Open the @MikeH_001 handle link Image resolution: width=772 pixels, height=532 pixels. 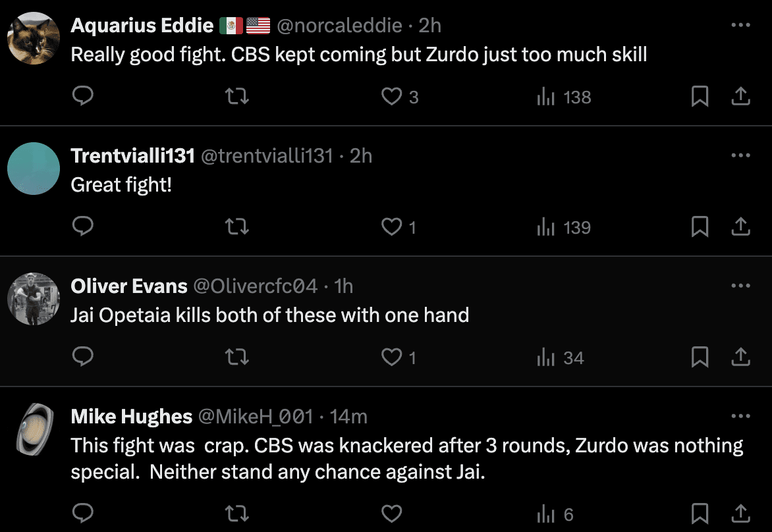256,417
